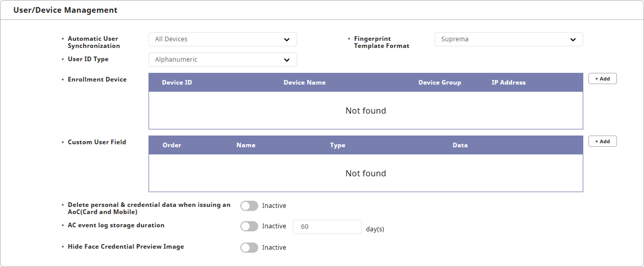Click the Data column header
The image size is (644, 267).
[460, 145]
